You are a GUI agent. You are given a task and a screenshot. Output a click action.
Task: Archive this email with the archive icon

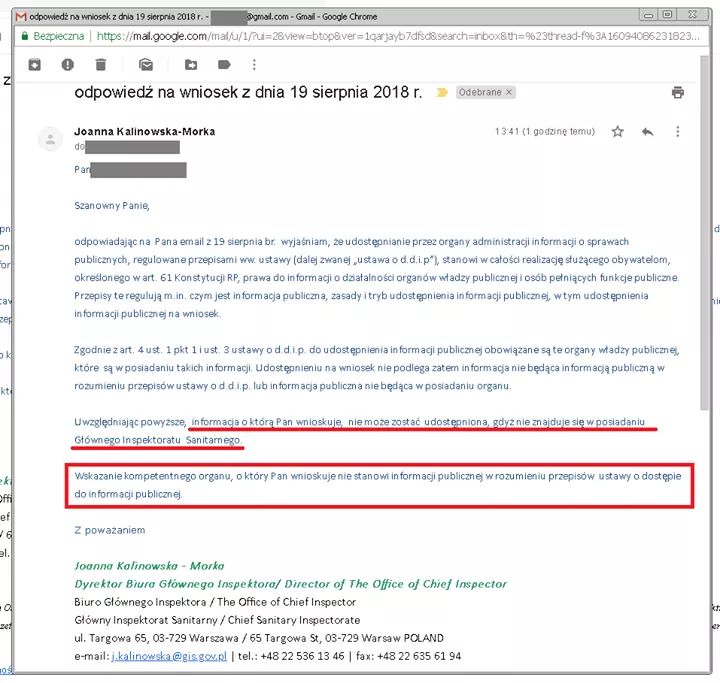34,65
